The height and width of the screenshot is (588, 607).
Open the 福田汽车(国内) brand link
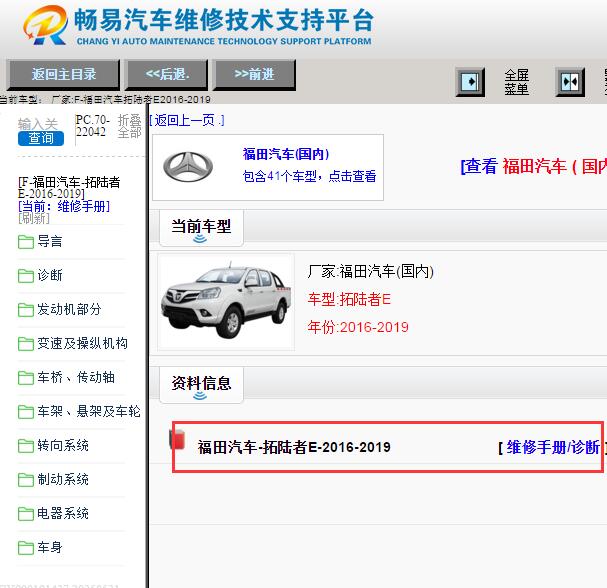pos(286,154)
